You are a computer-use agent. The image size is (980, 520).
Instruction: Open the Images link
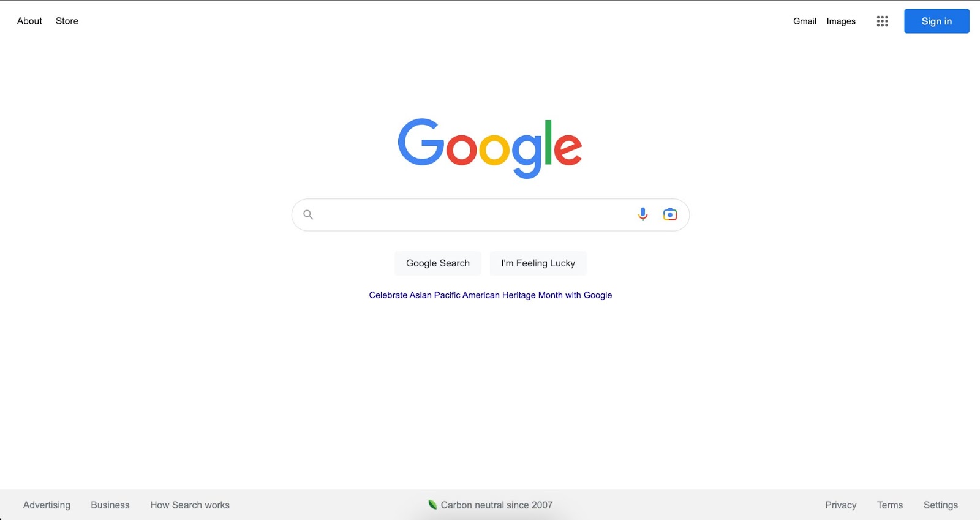(x=841, y=21)
